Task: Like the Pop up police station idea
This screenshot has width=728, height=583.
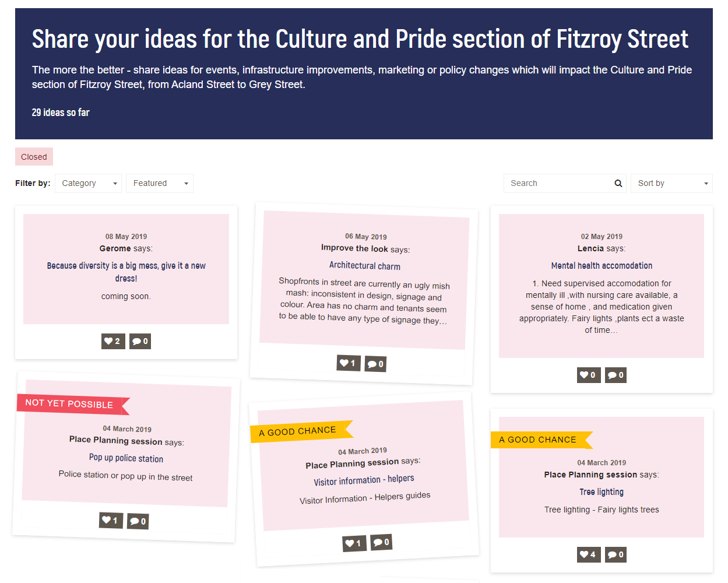Action: (x=111, y=520)
